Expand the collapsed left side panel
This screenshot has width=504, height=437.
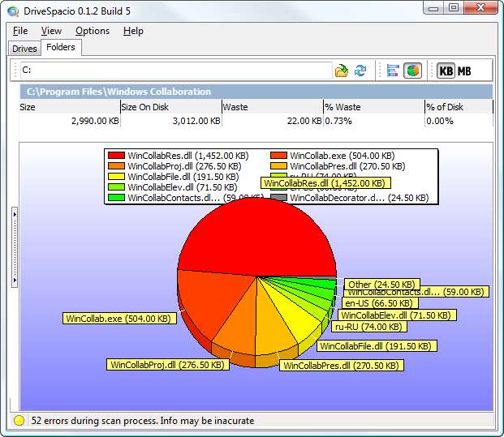pos(14,246)
